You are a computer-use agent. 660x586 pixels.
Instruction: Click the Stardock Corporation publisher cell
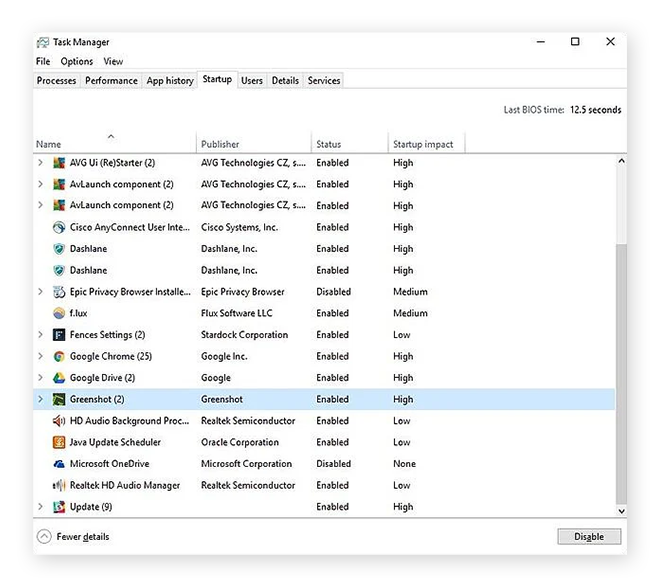pos(245,335)
